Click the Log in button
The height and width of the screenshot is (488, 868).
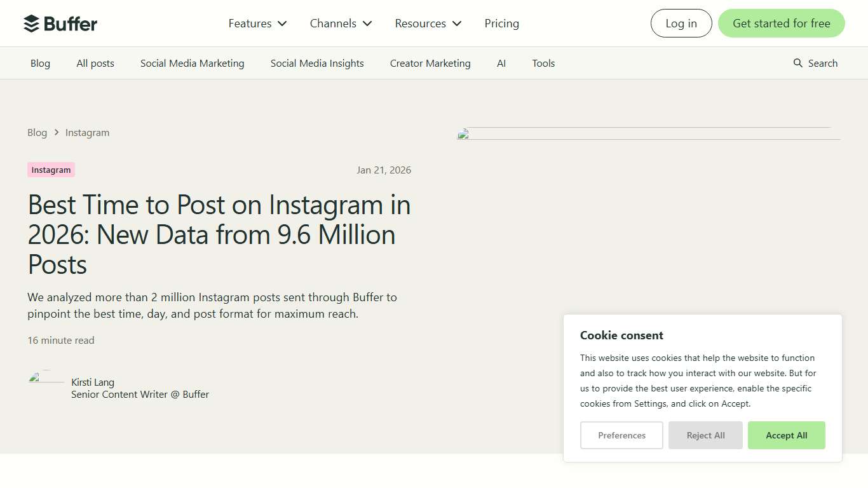pyautogui.click(x=681, y=23)
